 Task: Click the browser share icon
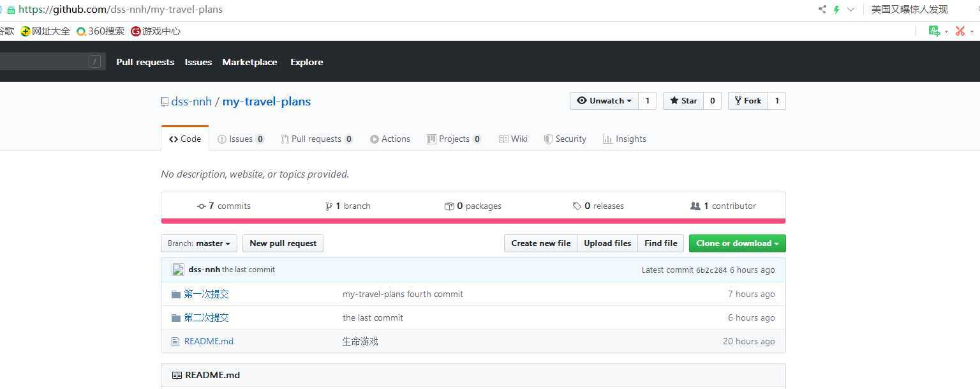[x=822, y=10]
